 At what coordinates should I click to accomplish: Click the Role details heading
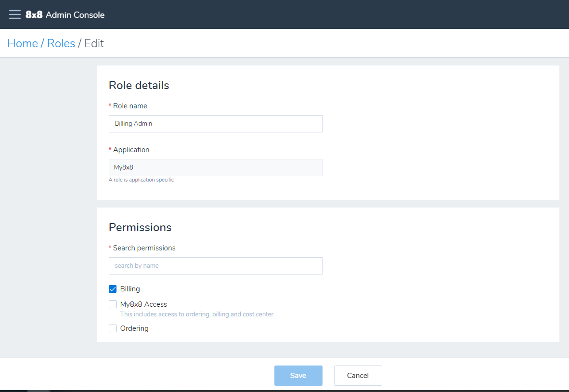coord(139,85)
